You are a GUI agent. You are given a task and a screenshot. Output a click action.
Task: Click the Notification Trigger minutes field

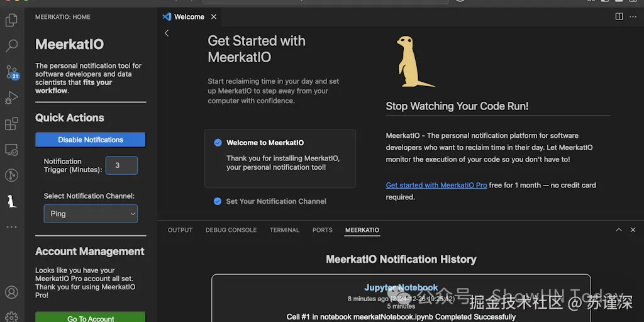(x=121, y=165)
